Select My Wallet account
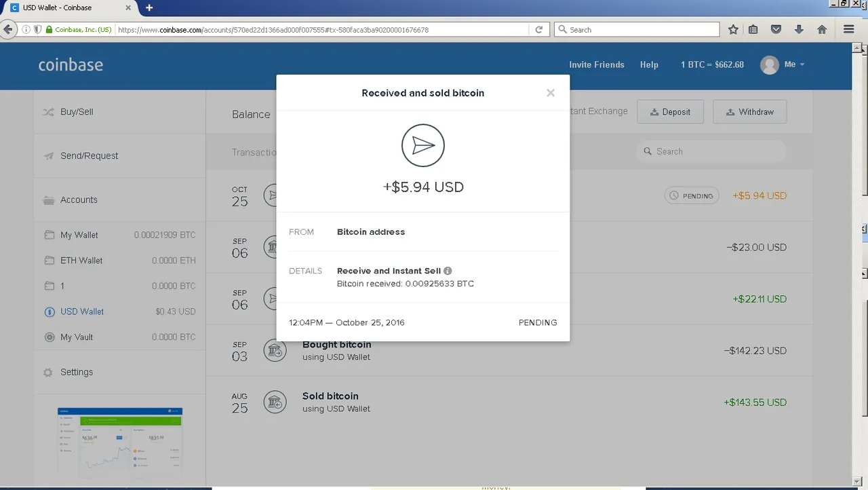This screenshot has width=868, height=490. point(119,235)
